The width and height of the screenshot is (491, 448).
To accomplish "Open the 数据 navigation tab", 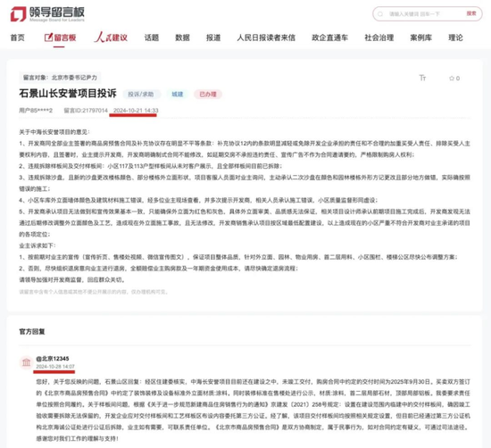I will pos(182,37).
